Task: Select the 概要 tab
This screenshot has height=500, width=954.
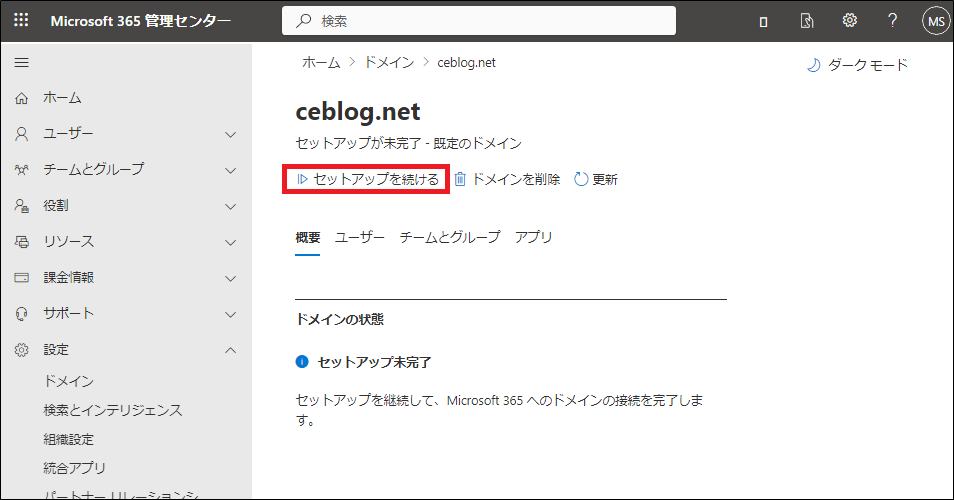Action: click(x=308, y=237)
